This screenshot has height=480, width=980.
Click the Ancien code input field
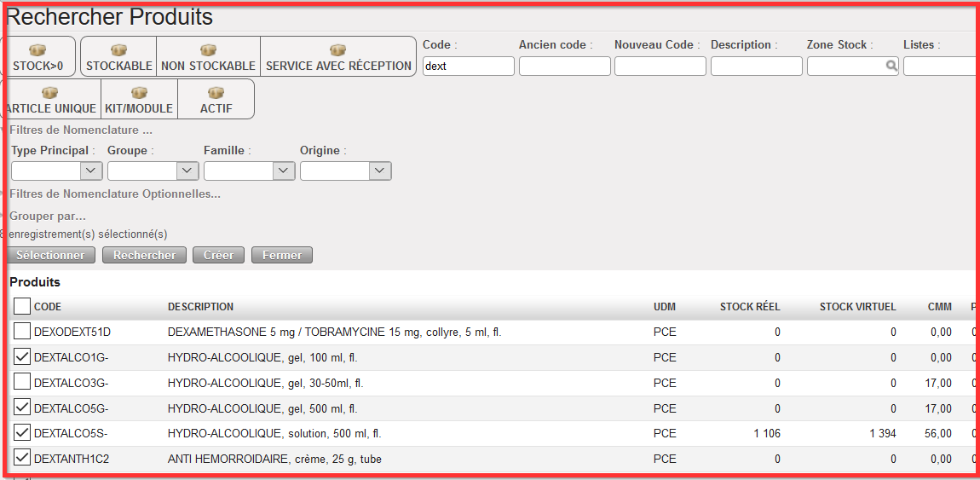pos(565,66)
